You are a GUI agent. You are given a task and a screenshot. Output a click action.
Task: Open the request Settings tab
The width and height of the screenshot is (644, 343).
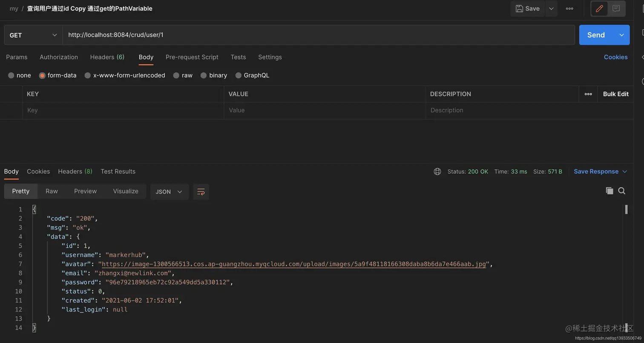click(270, 57)
